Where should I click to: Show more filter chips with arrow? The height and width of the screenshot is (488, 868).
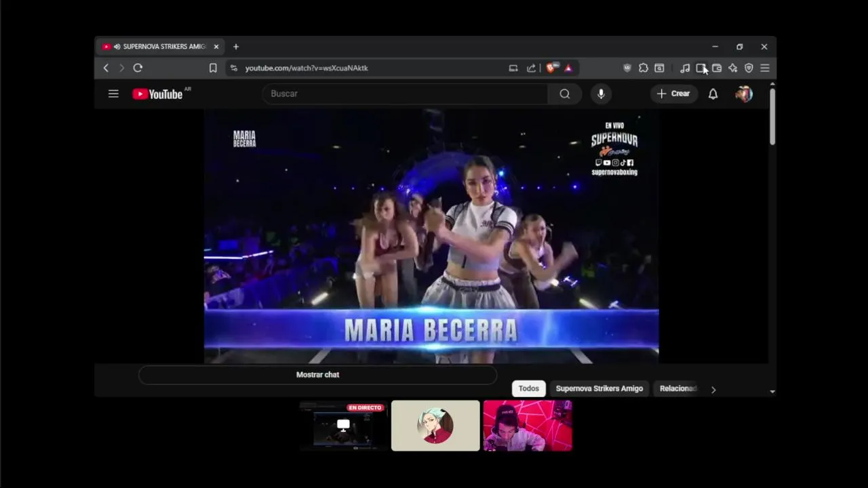(x=713, y=389)
